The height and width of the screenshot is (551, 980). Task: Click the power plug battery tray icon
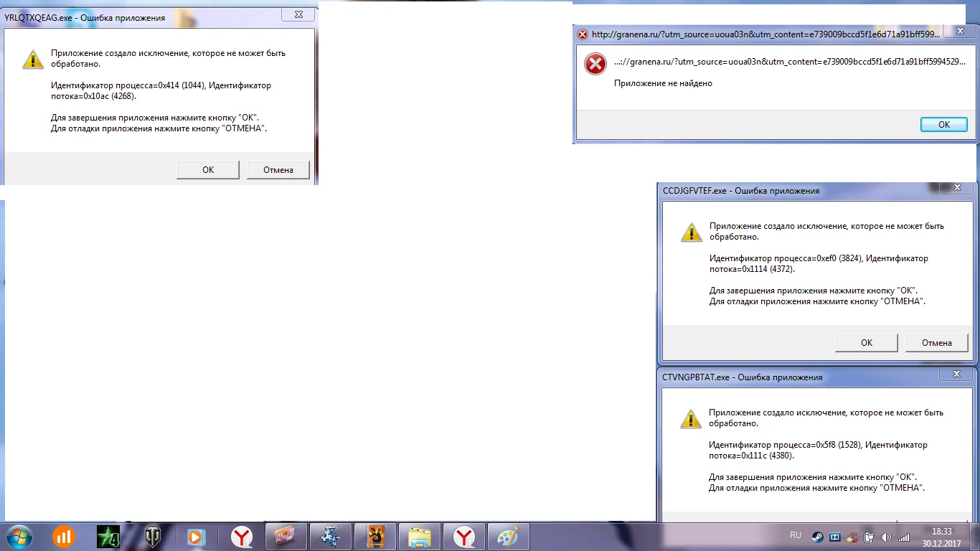click(x=869, y=537)
